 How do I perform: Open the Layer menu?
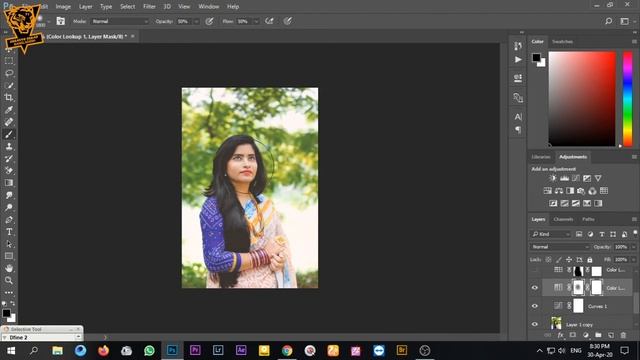click(x=85, y=7)
